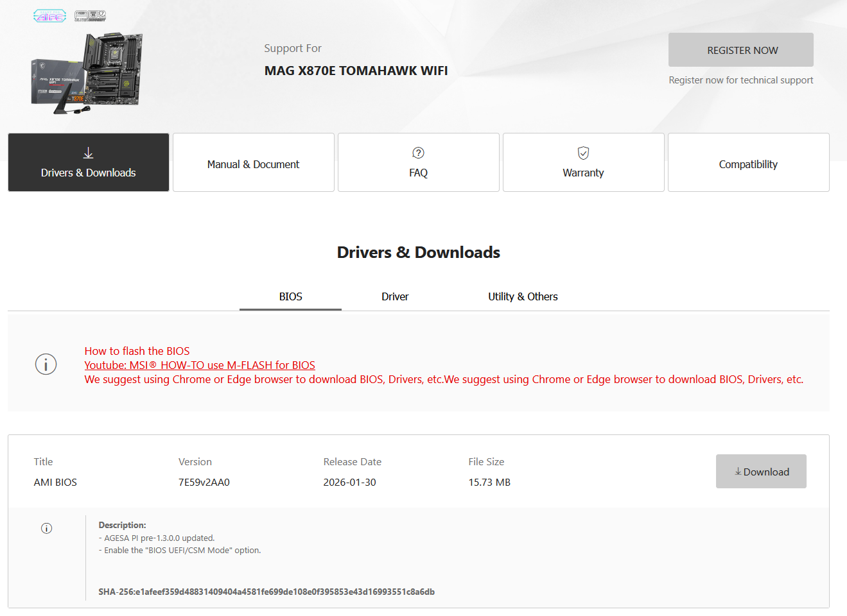Open the YouTube M-FLASH how-to link
The image size is (847, 616).
pyautogui.click(x=200, y=365)
